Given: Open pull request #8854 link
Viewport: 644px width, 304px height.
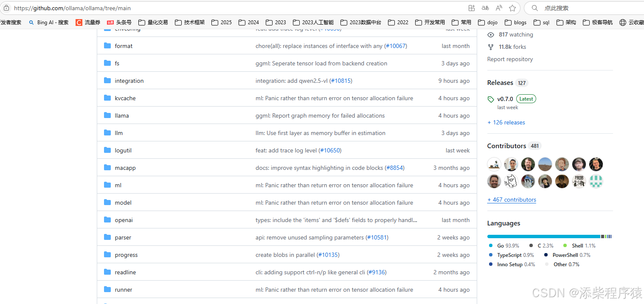Looking at the screenshot, I should pyautogui.click(x=395, y=168).
